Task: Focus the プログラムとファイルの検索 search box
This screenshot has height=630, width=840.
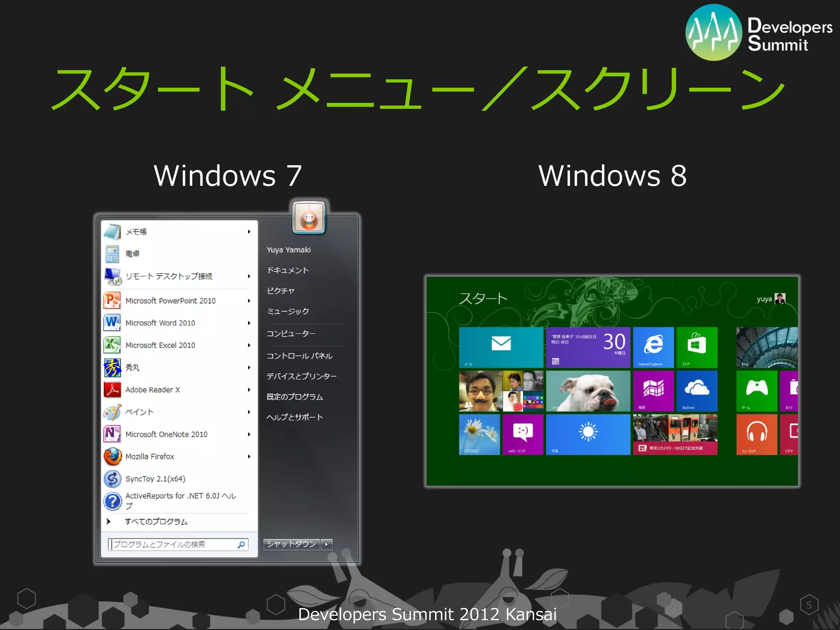Action: pyautogui.click(x=178, y=545)
